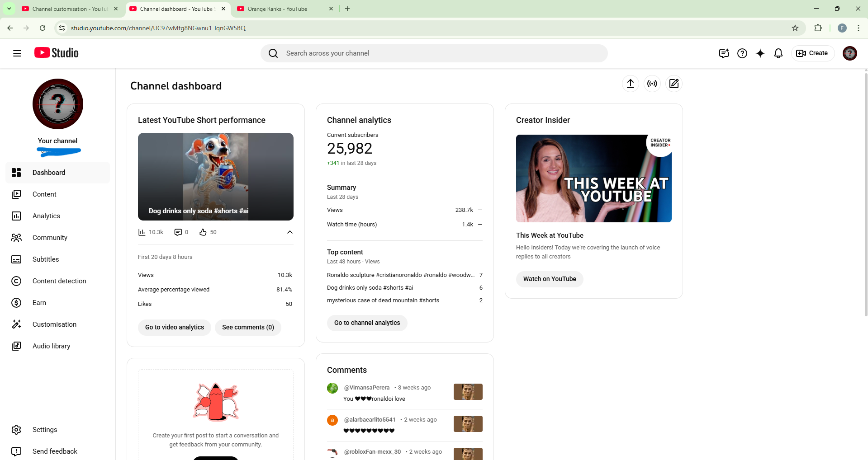This screenshot has width=868, height=460.
Task: Toggle the hamburger menu sidebar
Action: pyautogui.click(x=17, y=53)
